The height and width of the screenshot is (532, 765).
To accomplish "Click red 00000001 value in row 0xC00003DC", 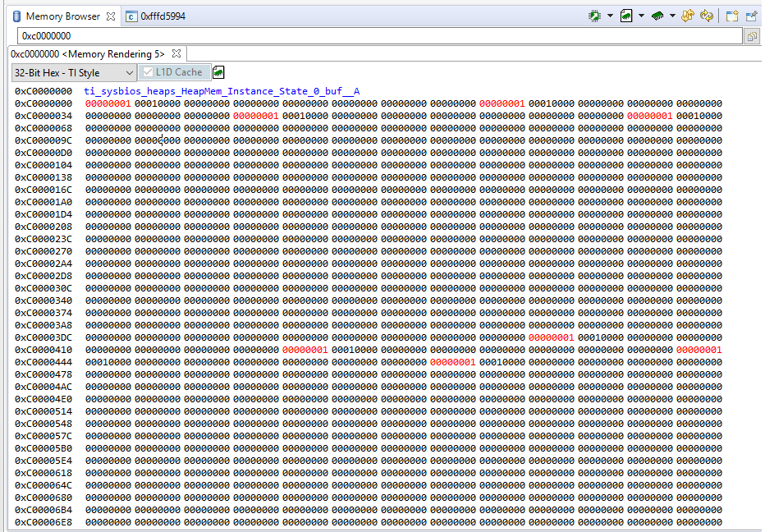I will click(552, 337).
